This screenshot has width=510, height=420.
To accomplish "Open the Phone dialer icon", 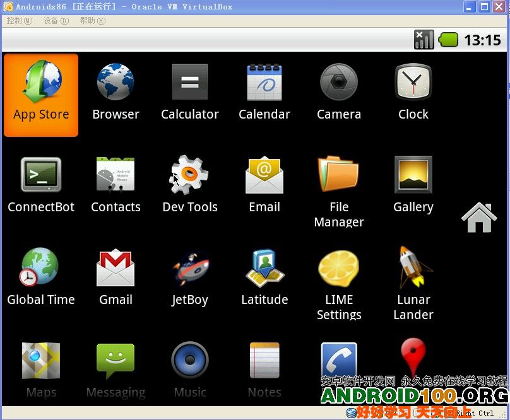I will [x=339, y=360].
